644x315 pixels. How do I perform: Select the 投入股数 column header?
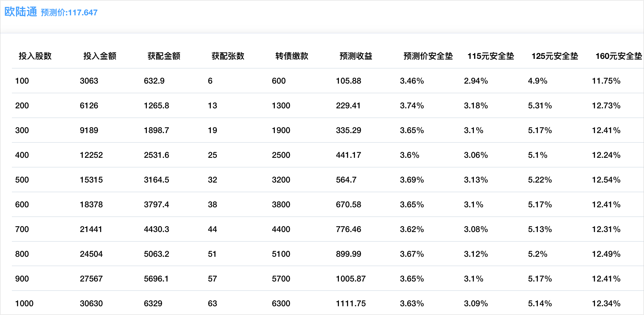coord(35,56)
